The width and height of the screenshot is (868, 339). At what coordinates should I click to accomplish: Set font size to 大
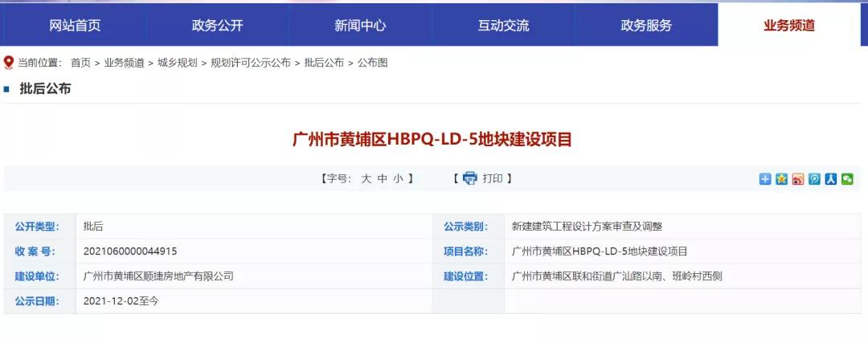[366, 178]
